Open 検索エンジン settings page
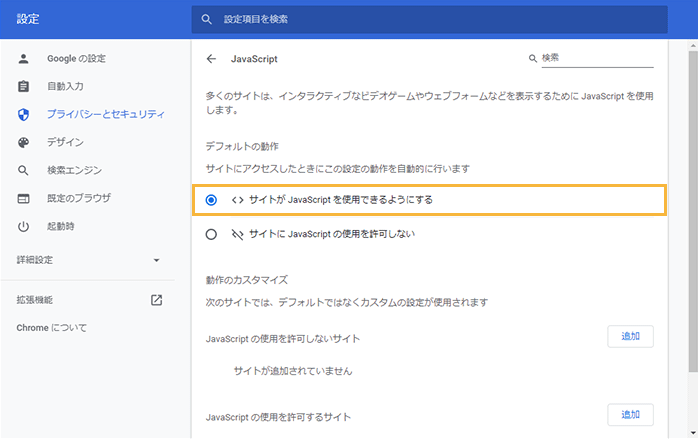This screenshot has width=698, height=439. tap(74, 170)
